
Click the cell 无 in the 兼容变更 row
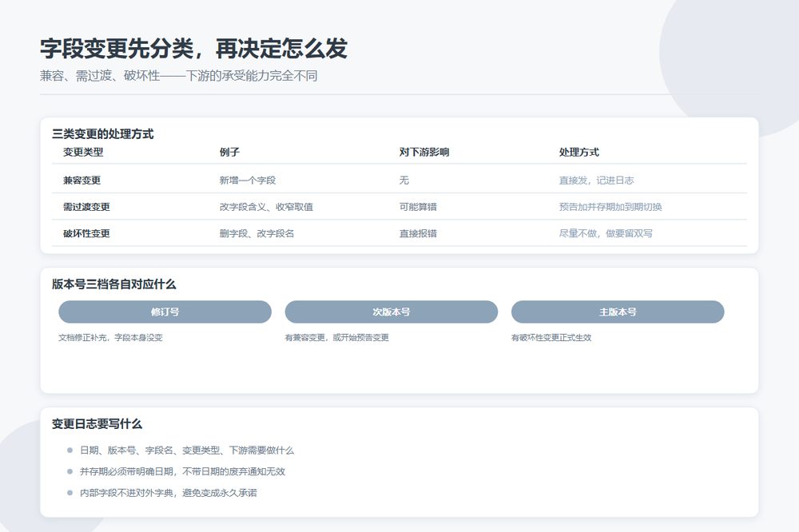(x=404, y=181)
